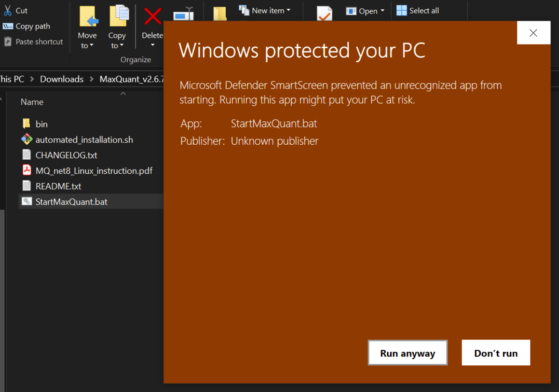Click Downloads in the address breadcrumb

coord(62,79)
